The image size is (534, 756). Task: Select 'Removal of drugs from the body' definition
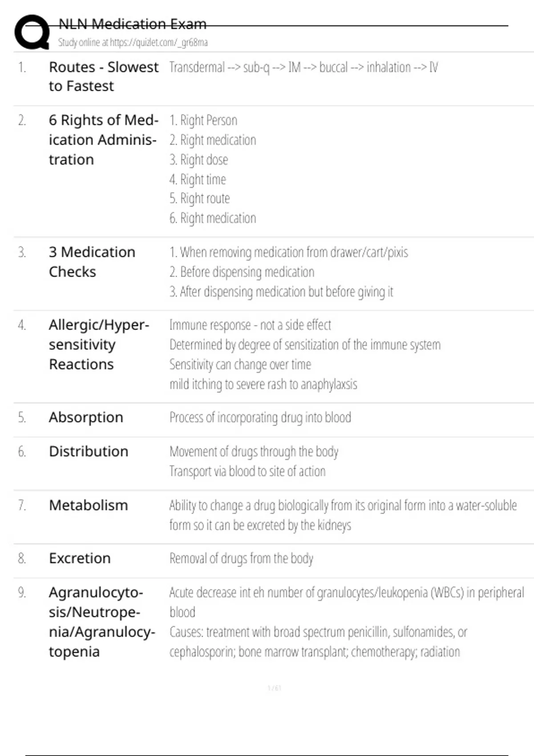pyautogui.click(x=241, y=559)
